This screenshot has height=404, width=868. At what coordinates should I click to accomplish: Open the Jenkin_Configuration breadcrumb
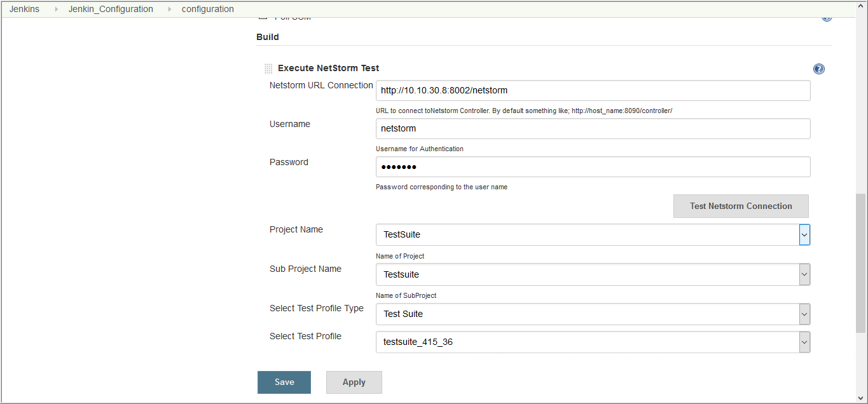[x=111, y=9]
